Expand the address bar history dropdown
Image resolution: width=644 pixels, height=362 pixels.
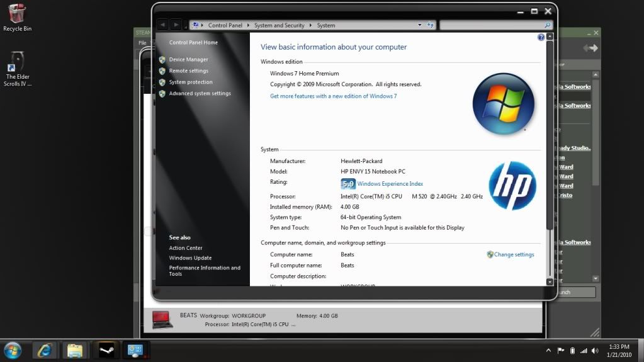click(419, 25)
